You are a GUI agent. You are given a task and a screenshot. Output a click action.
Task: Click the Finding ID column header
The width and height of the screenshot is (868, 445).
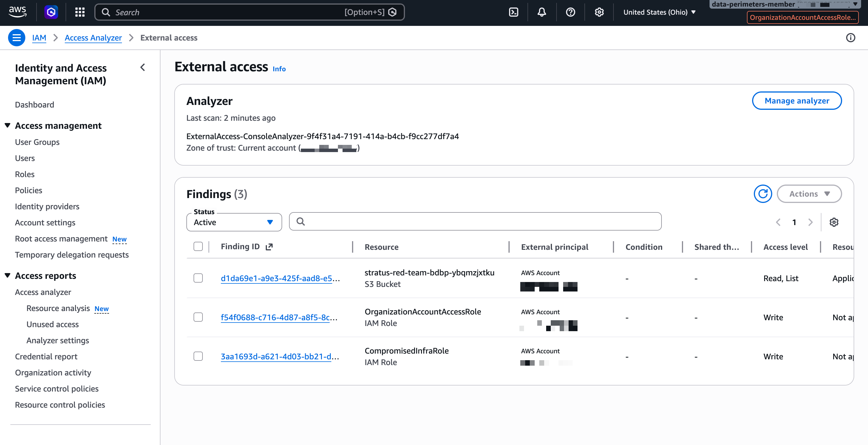point(240,247)
